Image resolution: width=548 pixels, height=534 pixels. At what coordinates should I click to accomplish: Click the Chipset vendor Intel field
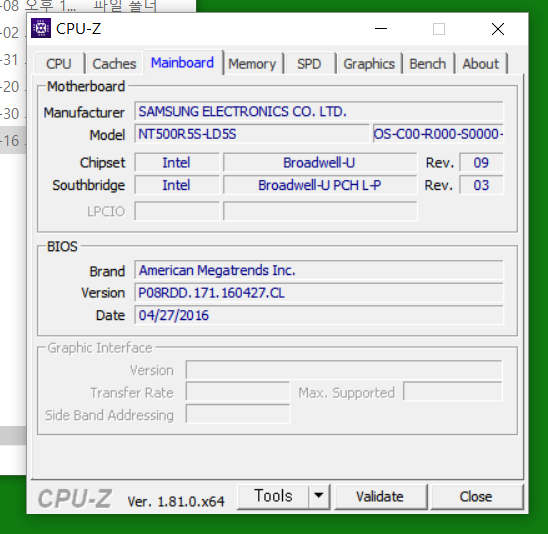tap(177, 163)
